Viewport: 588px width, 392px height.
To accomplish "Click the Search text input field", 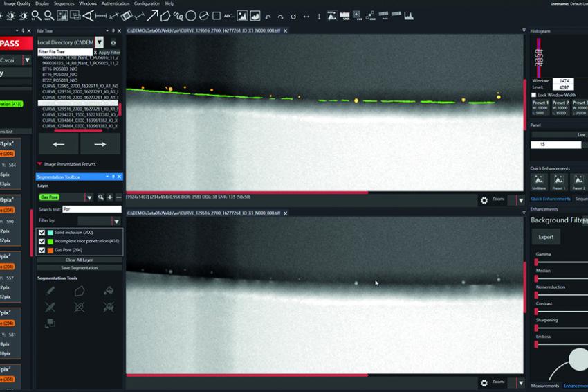I will (x=92, y=209).
